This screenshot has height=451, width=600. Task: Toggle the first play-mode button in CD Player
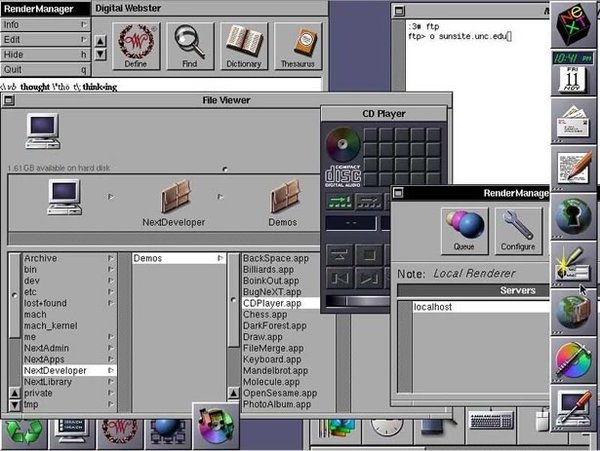(x=340, y=201)
